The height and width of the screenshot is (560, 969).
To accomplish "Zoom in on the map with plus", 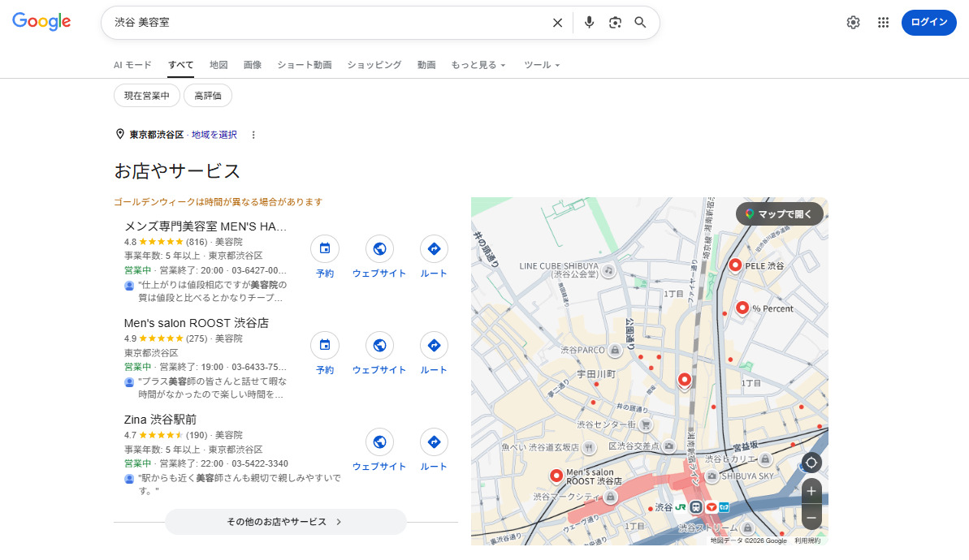I will tap(811, 492).
